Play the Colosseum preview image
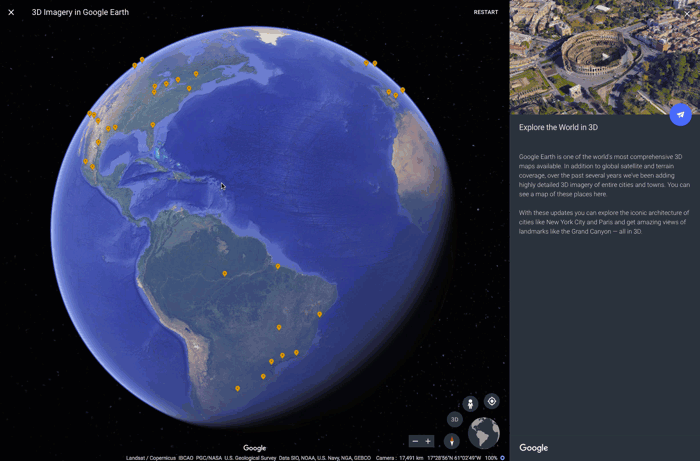The height and width of the screenshot is (461, 700). click(604, 56)
